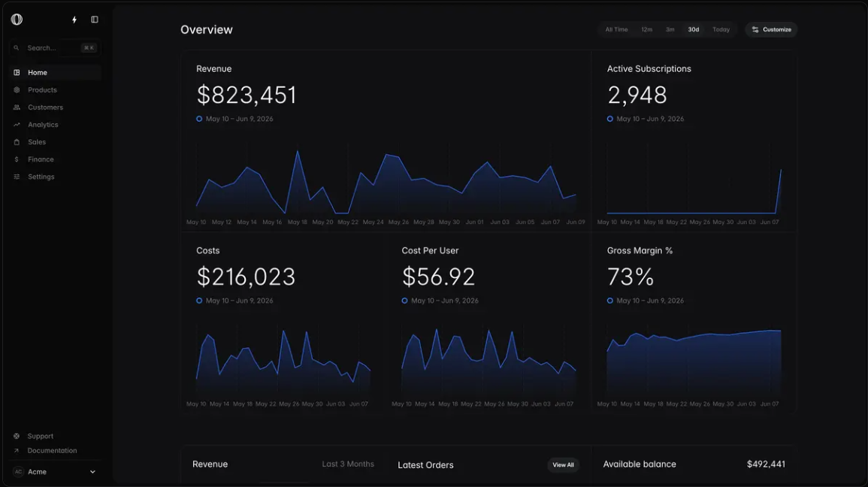
Task: Click the Support lifebuoy icon
Action: click(x=17, y=436)
